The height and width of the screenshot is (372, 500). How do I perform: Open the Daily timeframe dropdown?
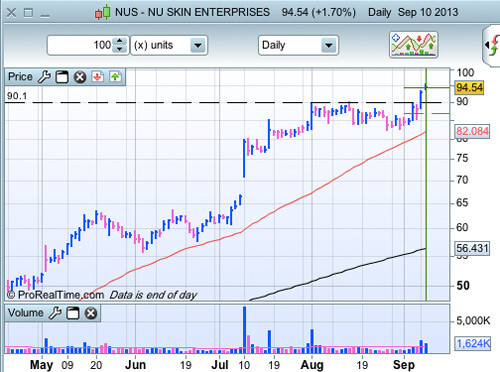tap(298, 45)
